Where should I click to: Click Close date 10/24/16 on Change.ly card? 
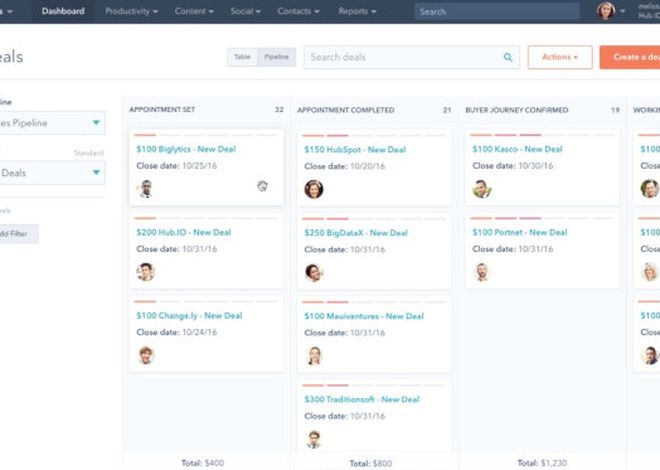click(x=176, y=332)
